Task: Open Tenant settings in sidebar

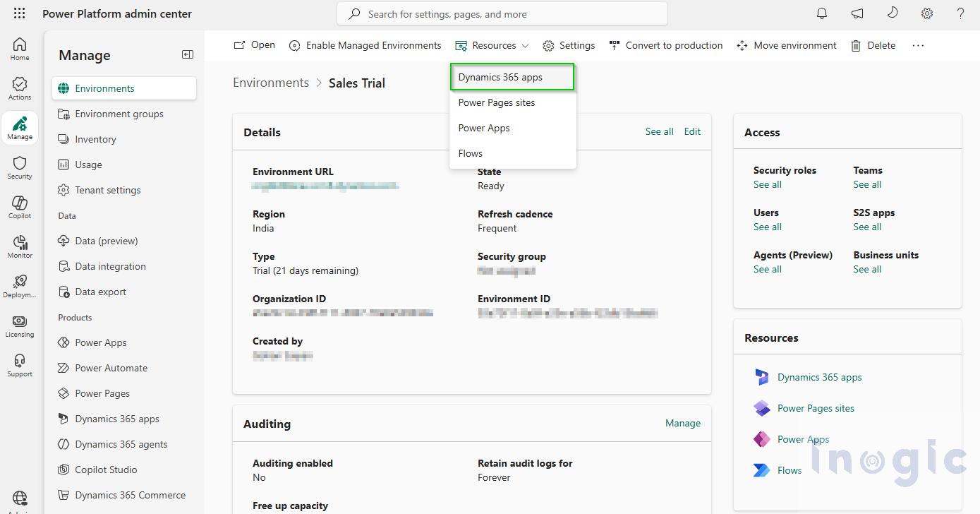Action: [124, 190]
